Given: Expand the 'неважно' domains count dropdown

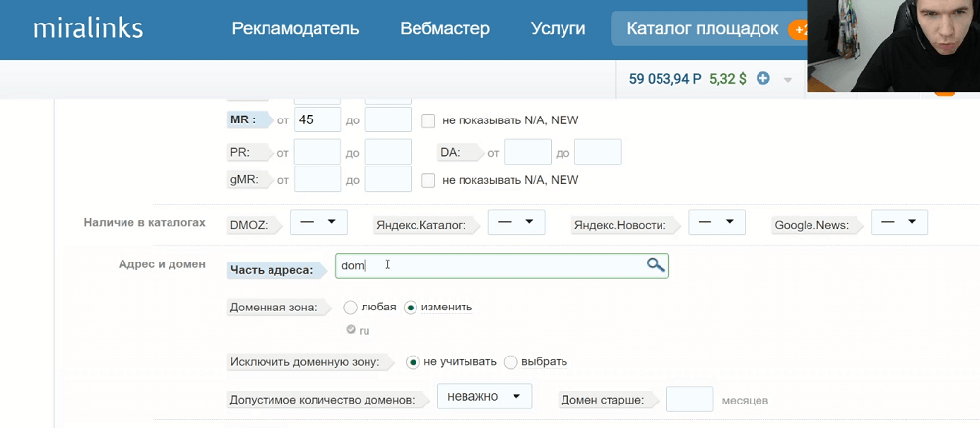Looking at the screenshot, I should coord(484,396).
